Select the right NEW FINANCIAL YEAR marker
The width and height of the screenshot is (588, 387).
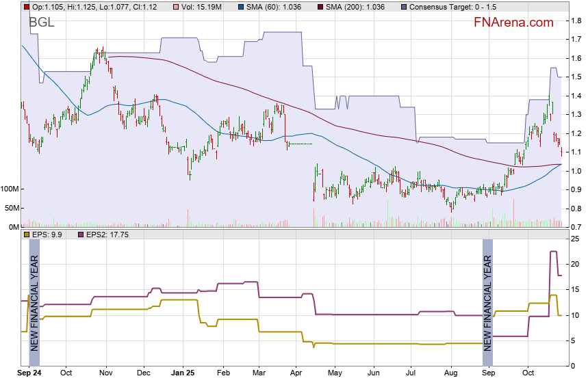click(488, 296)
